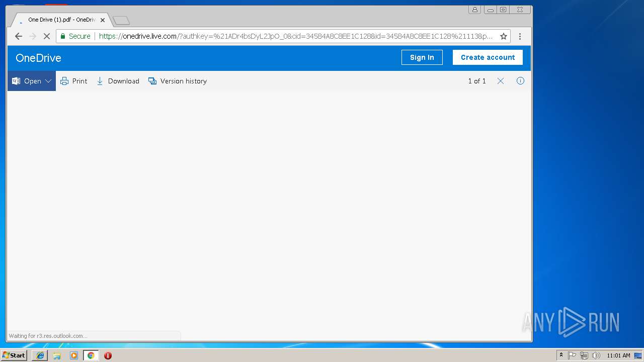This screenshot has height=362, width=644.
Task: Click the Sign in button
Action: [422, 57]
